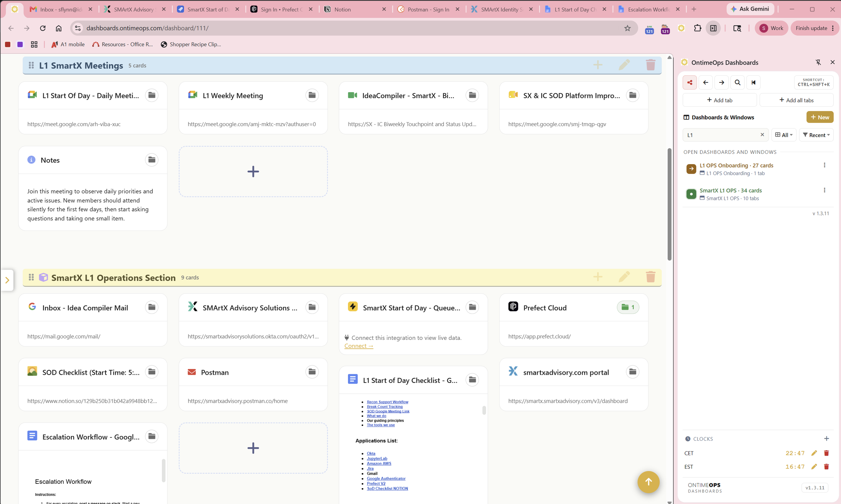Viewport: 841px width, 504px height.
Task: Switch to the Postman - Sign In tab
Action: point(429,9)
